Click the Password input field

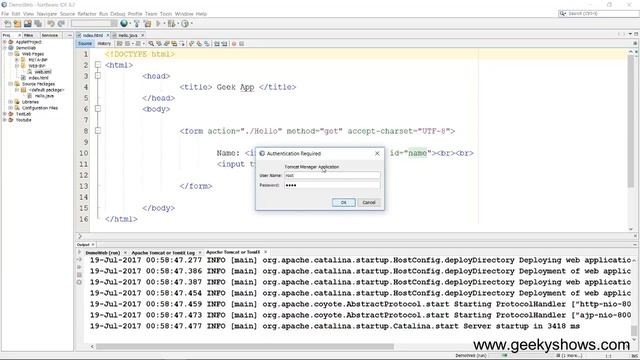pyautogui.click(x=332, y=185)
